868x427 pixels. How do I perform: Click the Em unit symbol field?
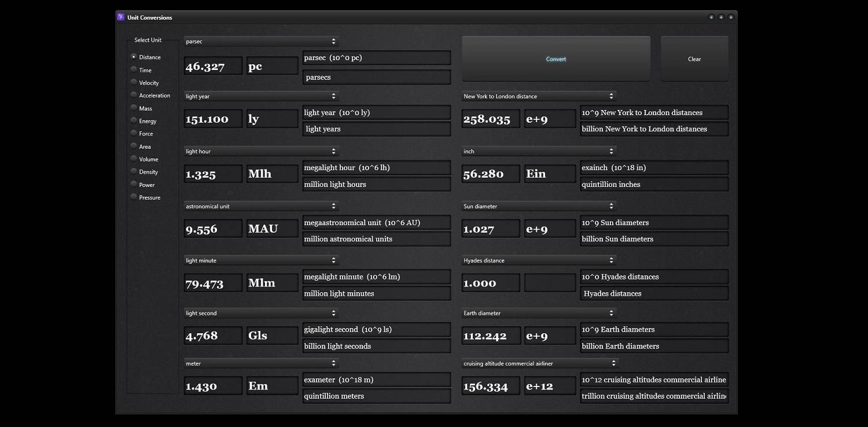(273, 386)
